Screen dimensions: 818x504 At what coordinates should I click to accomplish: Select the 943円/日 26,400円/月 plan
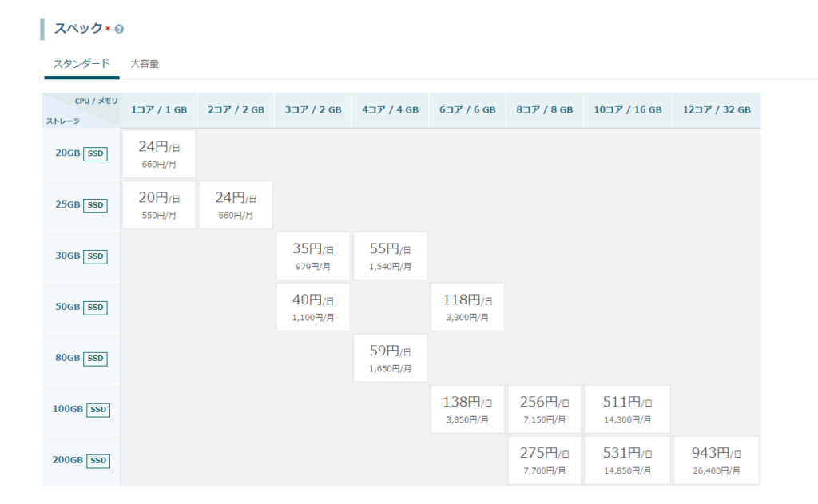(x=717, y=461)
